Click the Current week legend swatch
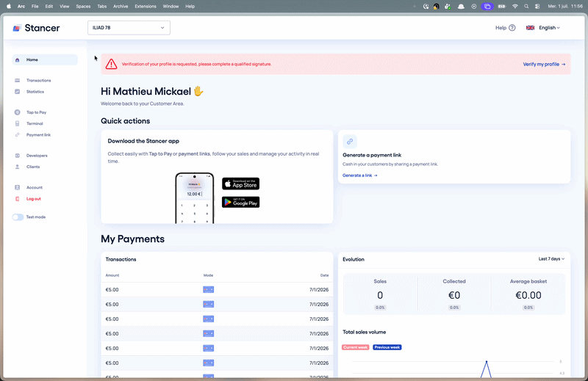The image size is (588, 381). point(355,347)
